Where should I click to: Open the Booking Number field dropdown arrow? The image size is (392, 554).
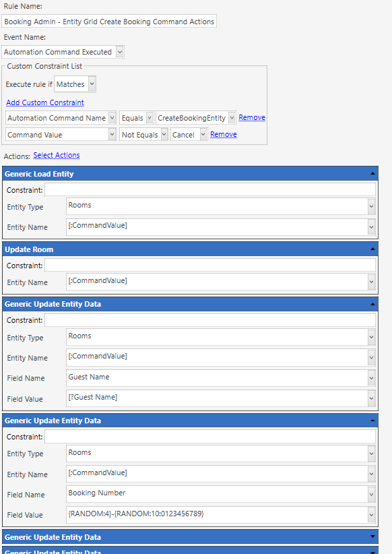click(x=371, y=494)
